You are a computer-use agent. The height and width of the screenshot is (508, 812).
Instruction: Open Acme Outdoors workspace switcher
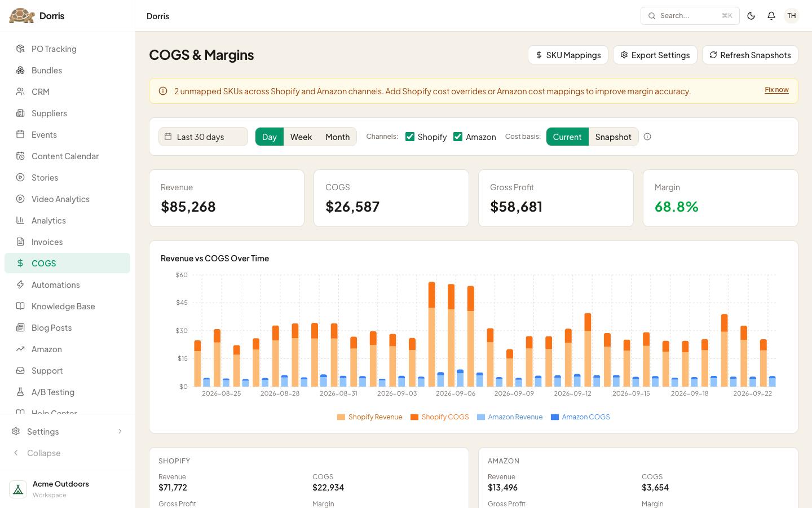point(68,489)
